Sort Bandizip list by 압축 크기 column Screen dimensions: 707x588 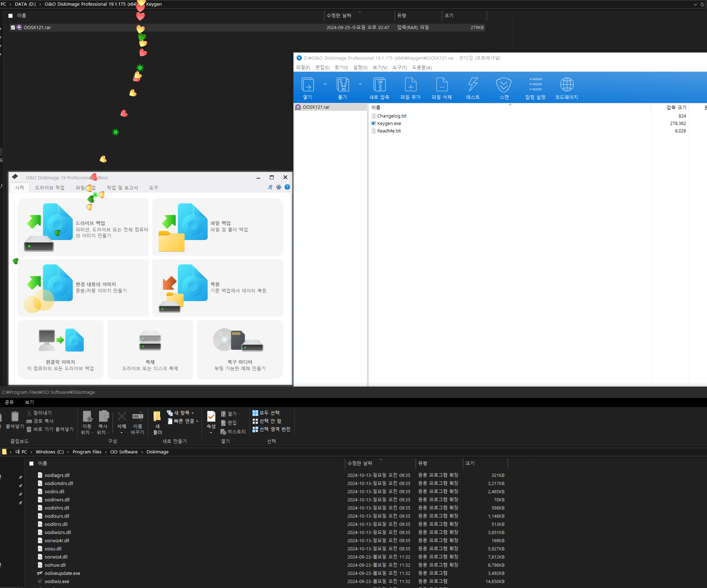(676, 108)
